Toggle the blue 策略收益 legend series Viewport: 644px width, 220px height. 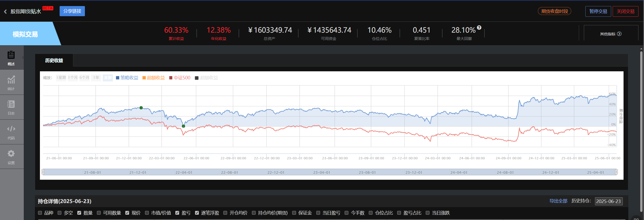pyautogui.click(x=127, y=78)
